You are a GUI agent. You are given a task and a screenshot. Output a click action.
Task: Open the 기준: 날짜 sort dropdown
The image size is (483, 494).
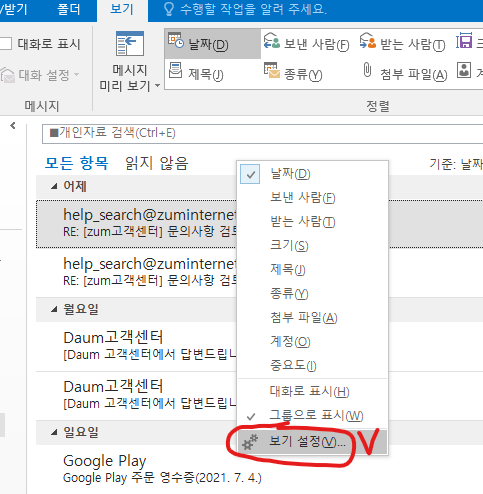pos(455,164)
